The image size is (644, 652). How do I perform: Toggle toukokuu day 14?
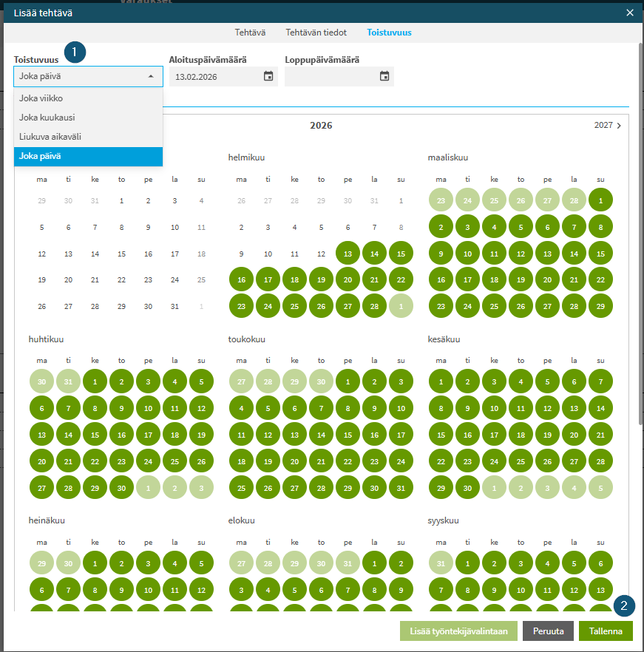[x=321, y=435]
